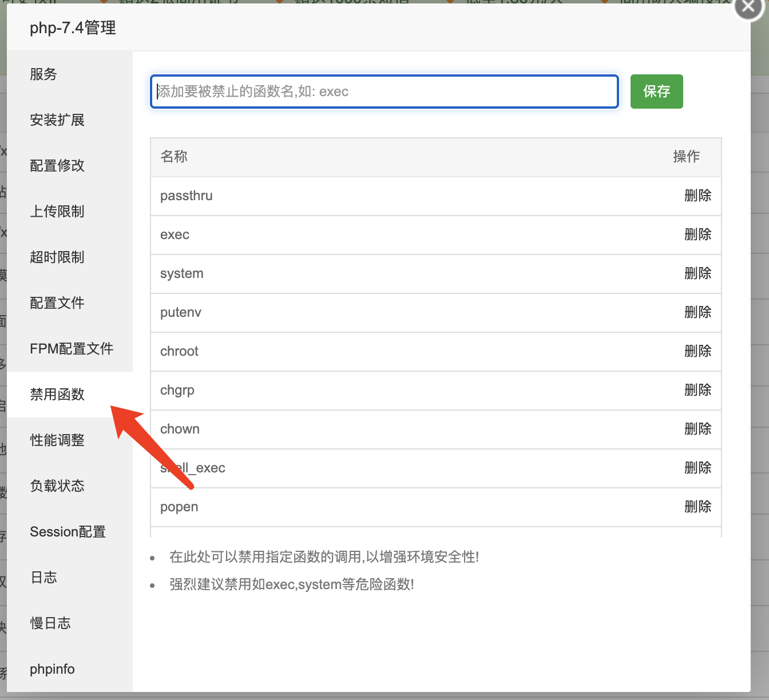769x700 pixels.
Task: Open the FPM配置文件 section
Action: (72, 348)
